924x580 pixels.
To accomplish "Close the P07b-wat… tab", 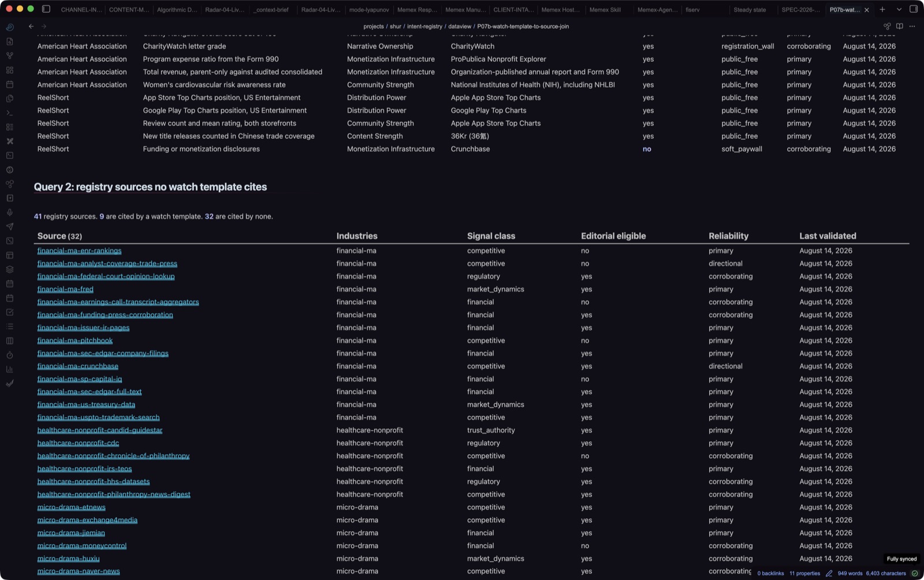I will [867, 10].
